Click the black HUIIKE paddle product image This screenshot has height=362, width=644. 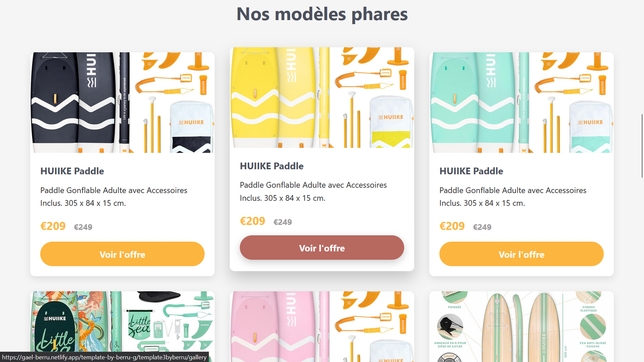tap(122, 103)
